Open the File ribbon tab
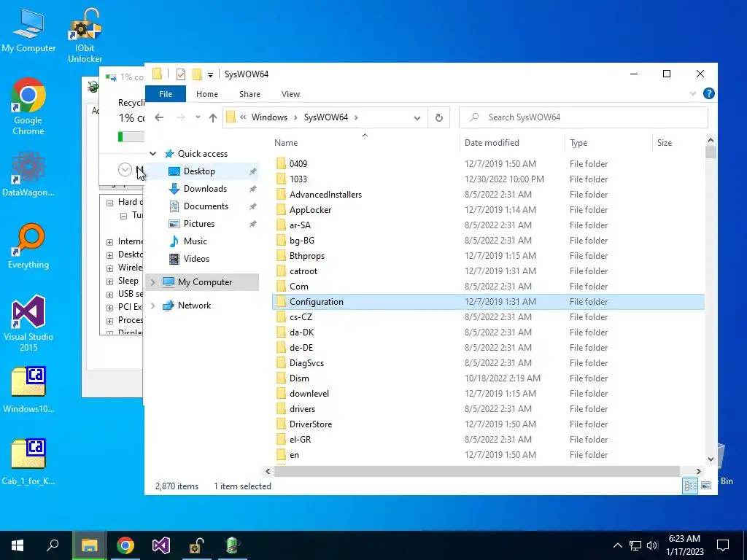747x560 pixels. coord(166,94)
